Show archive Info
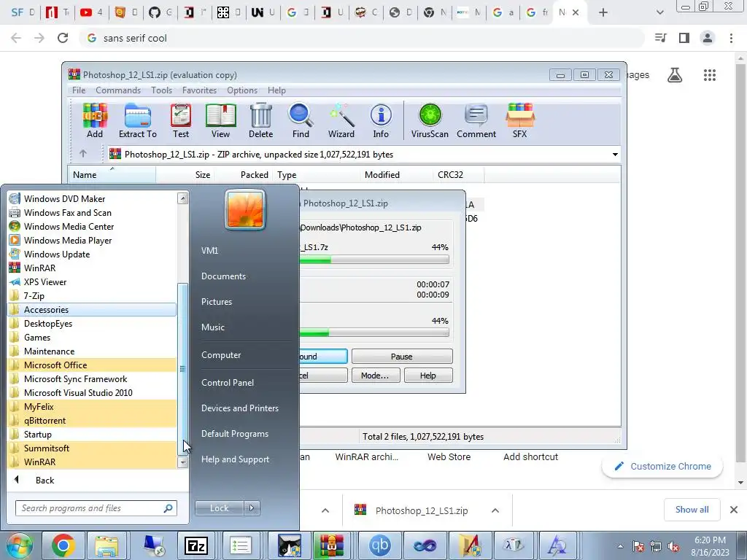Screen dimensions: 747x560 (x=381, y=121)
